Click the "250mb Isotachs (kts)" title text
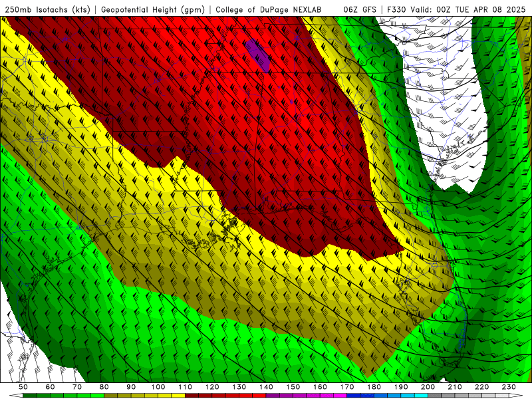The image size is (532, 399). coord(47,9)
